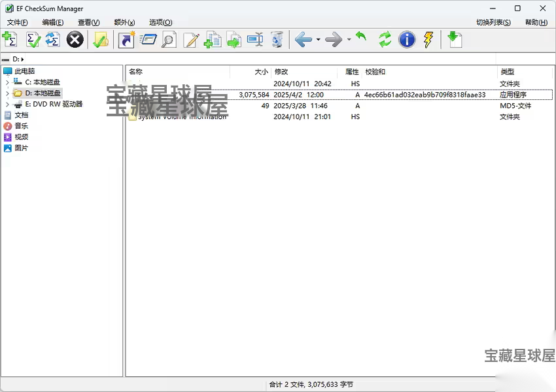Viewport: 556px width, 392px height.
Task: Click checksum 4ec66b61ad032eab9b709f8318faae33
Action: click(425, 95)
